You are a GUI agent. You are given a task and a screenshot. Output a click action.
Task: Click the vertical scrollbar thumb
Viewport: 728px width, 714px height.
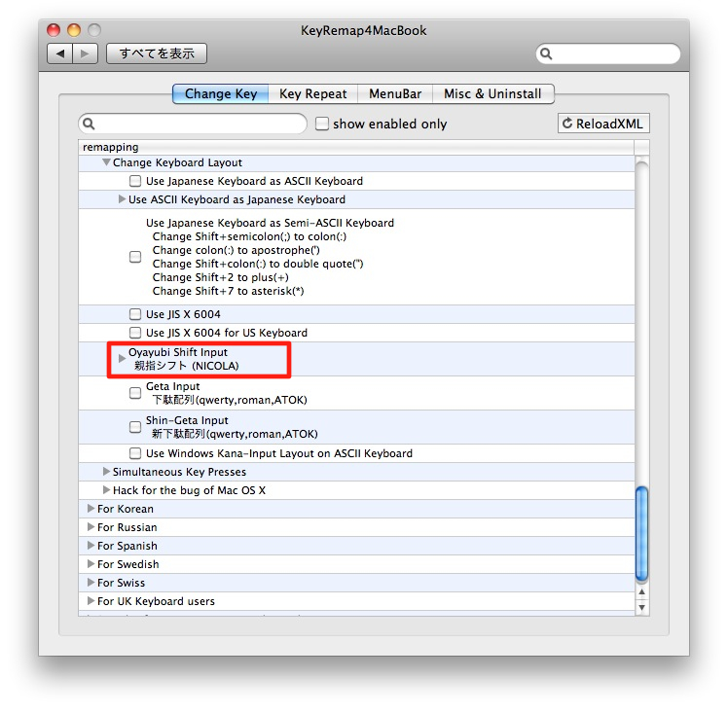pyautogui.click(x=641, y=533)
